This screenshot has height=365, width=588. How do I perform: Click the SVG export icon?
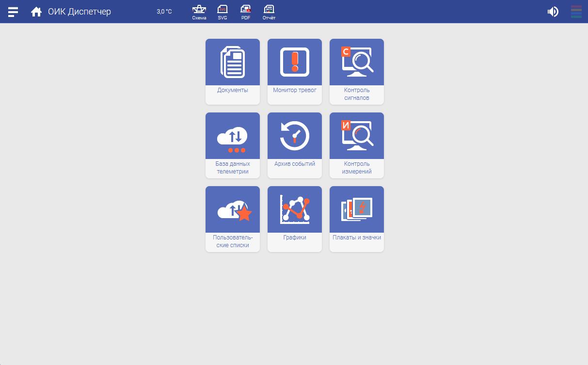coord(222,12)
